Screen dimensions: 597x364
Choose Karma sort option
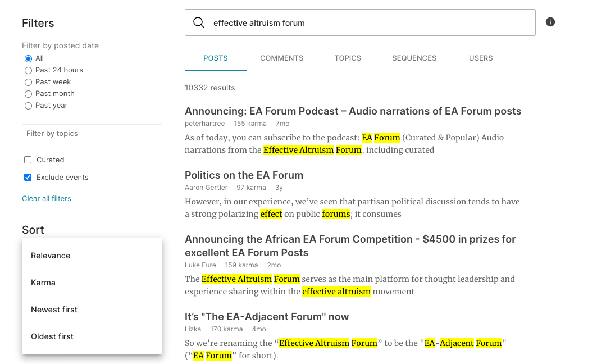tap(92, 283)
